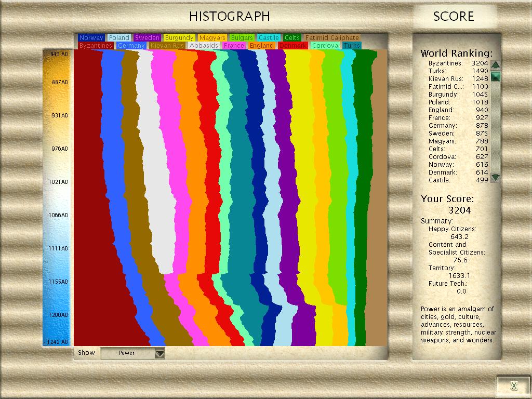Screen dimensions: 532x399
Task: Select France legend label
Action: point(234,46)
